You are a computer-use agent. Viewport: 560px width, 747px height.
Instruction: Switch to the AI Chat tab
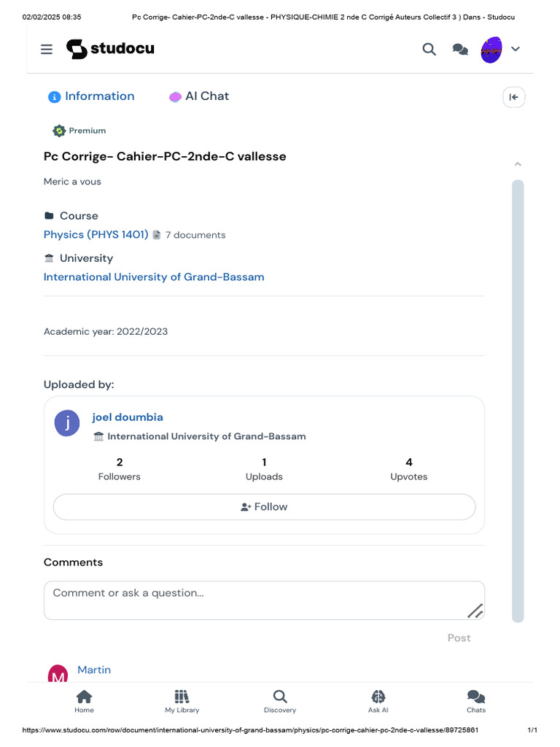click(x=199, y=96)
